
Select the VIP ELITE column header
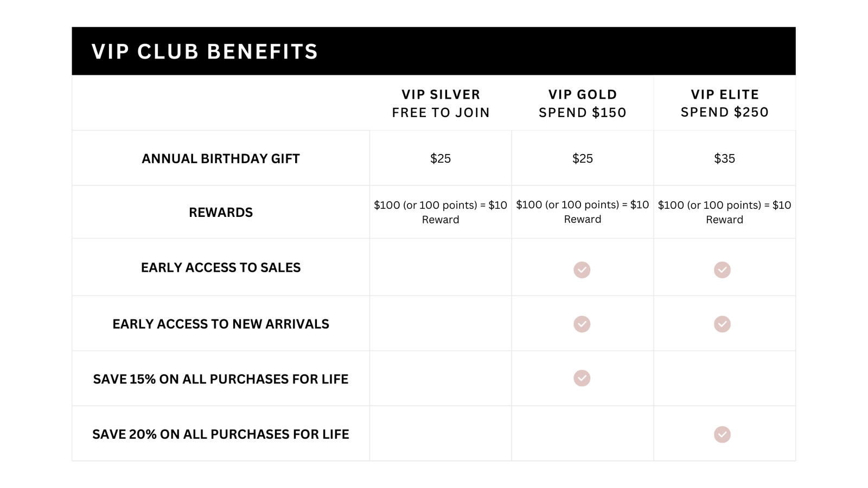click(725, 103)
